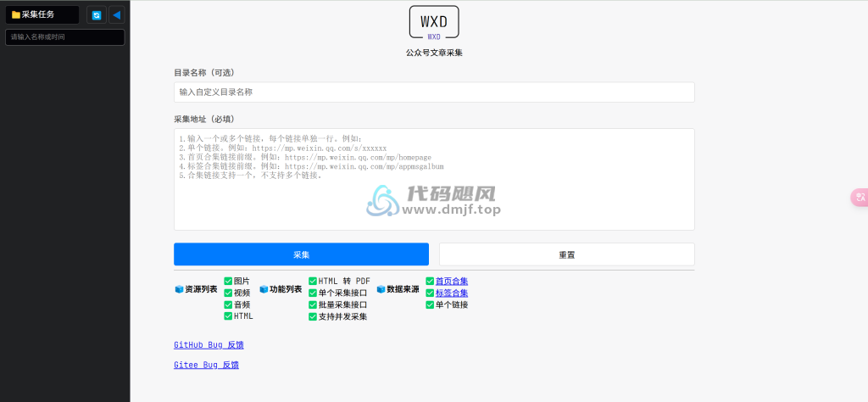Click the refresh icon in sidebar header

[97, 15]
